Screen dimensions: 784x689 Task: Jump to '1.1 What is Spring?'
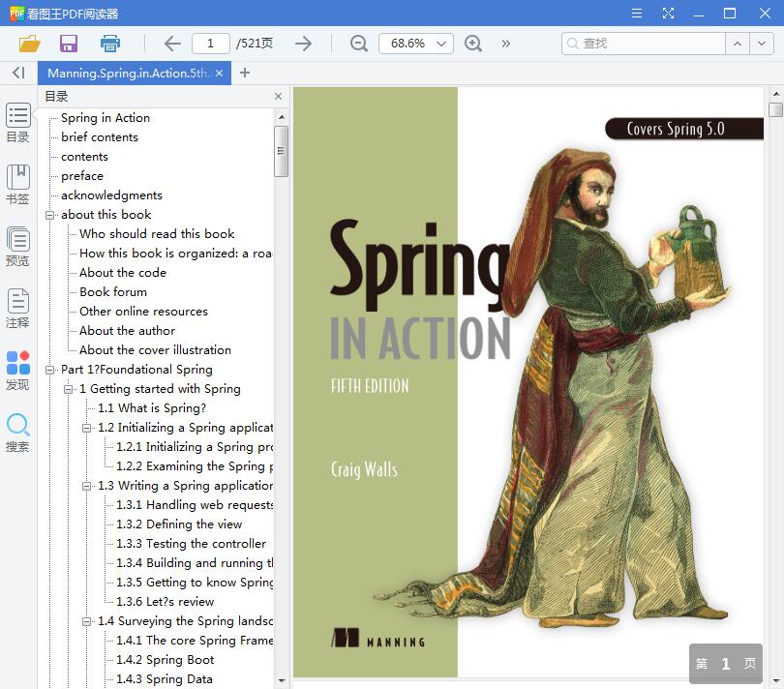click(152, 408)
